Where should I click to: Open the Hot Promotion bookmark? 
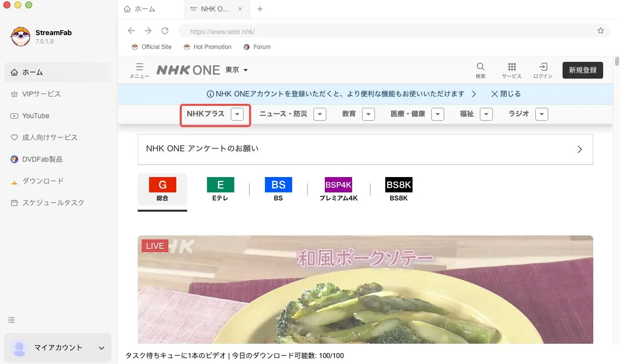tap(207, 47)
